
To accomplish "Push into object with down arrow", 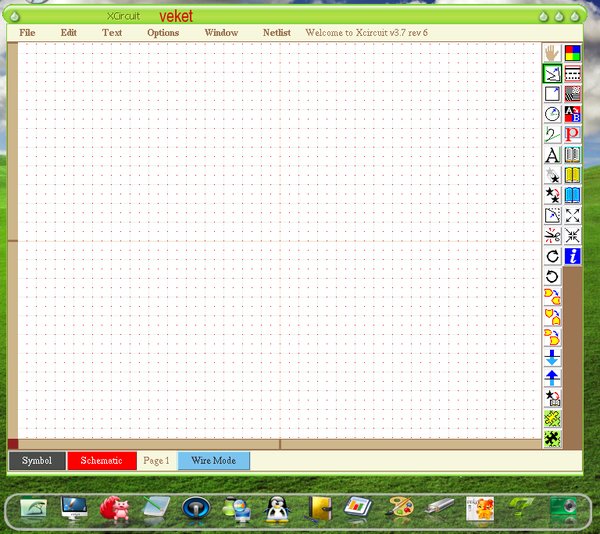I will pos(552,358).
